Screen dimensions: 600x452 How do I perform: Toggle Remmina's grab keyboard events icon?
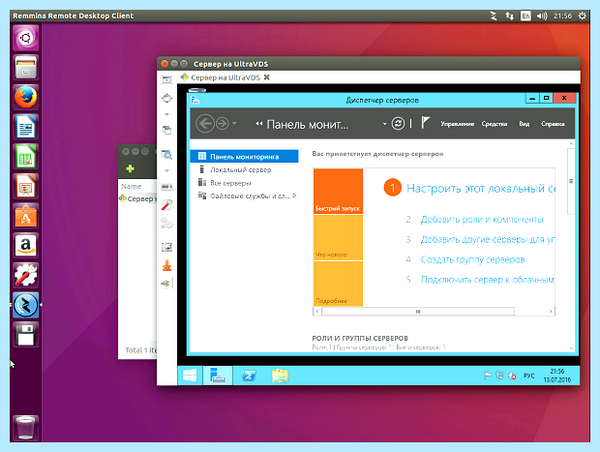click(x=167, y=187)
